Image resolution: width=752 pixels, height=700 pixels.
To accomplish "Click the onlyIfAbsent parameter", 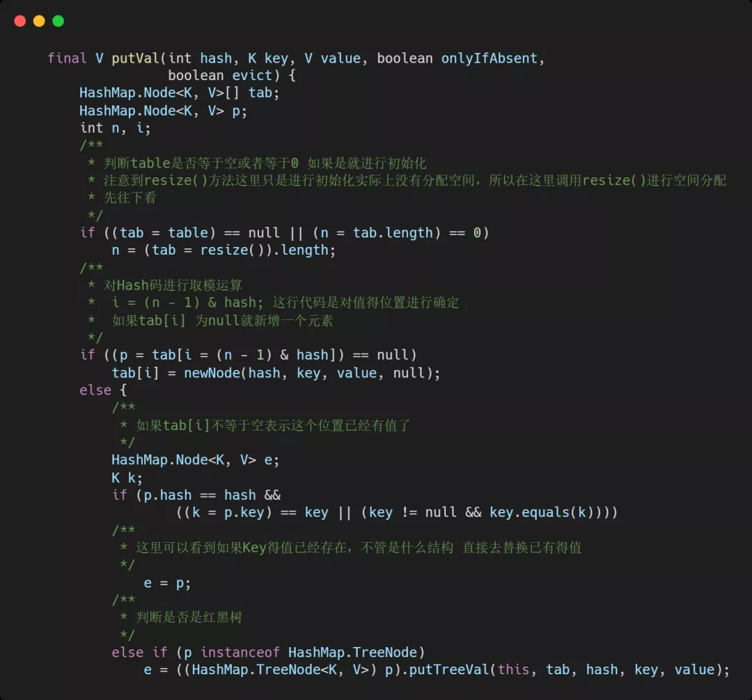I will [x=489, y=58].
